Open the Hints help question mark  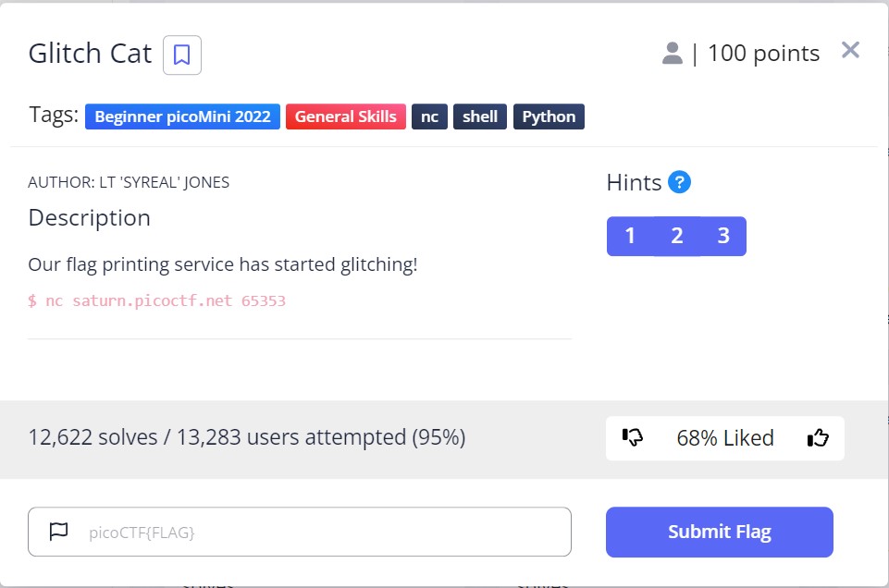(679, 182)
